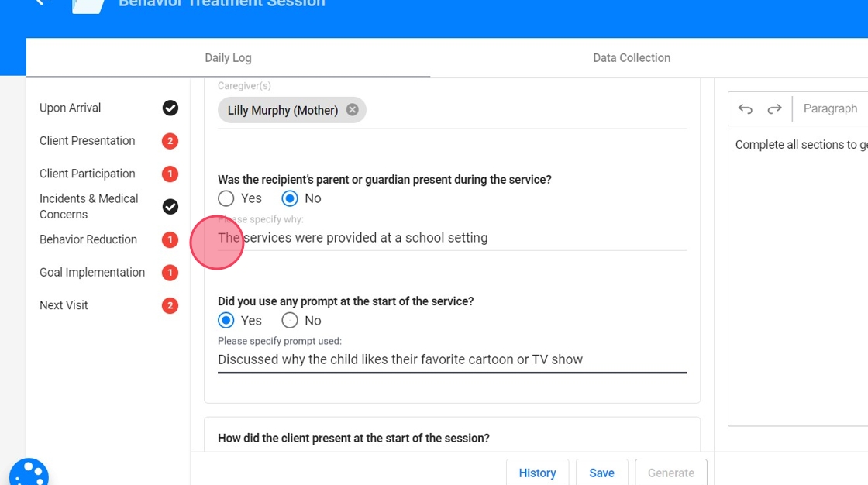Viewport: 868px width, 485px height.
Task: Click the undo arrow in editor
Action: pyautogui.click(x=746, y=109)
